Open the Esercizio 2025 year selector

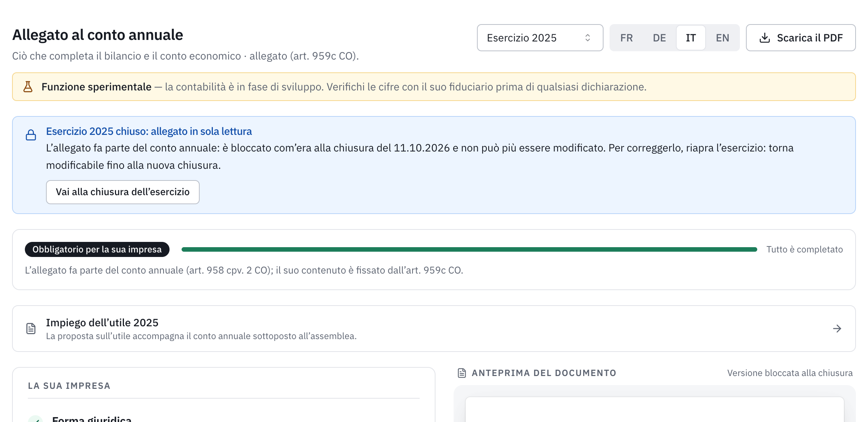(540, 38)
